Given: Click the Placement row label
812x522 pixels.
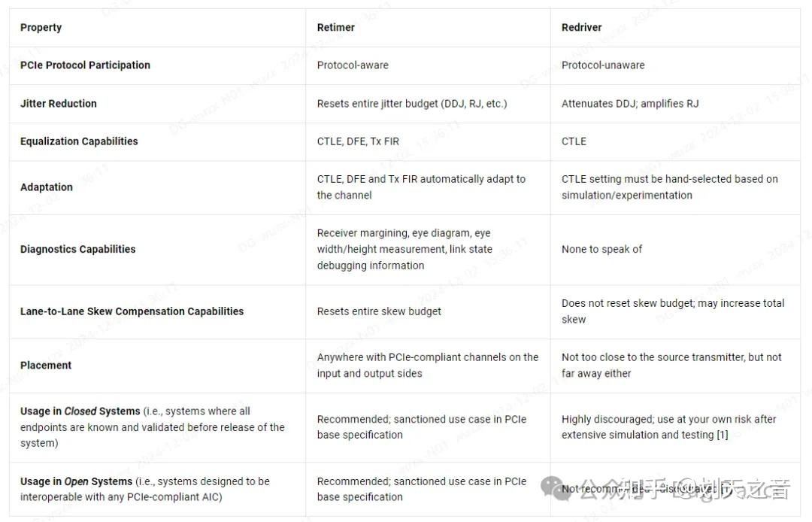Looking at the screenshot, I should 46,366.
